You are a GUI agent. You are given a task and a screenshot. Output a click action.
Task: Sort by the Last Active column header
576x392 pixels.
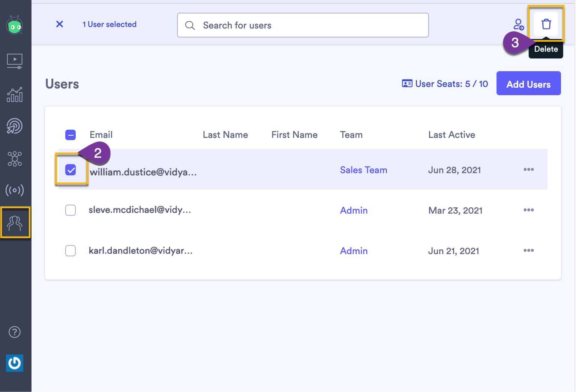(452, 135)
